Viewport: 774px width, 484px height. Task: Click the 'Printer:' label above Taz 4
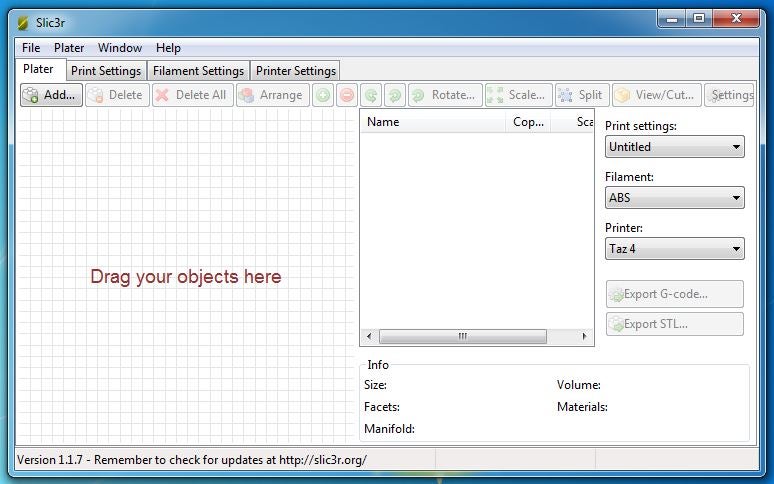624,228
